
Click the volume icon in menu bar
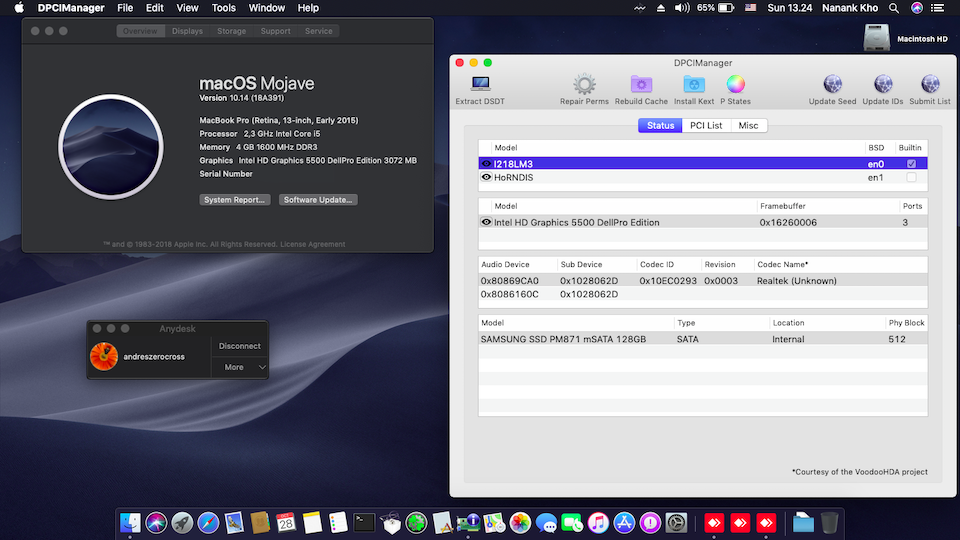point(681,8)
